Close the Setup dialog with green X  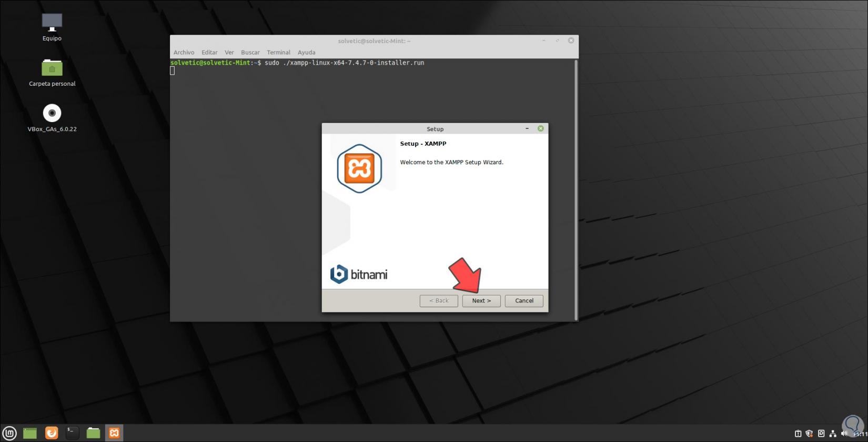[540, 128]
